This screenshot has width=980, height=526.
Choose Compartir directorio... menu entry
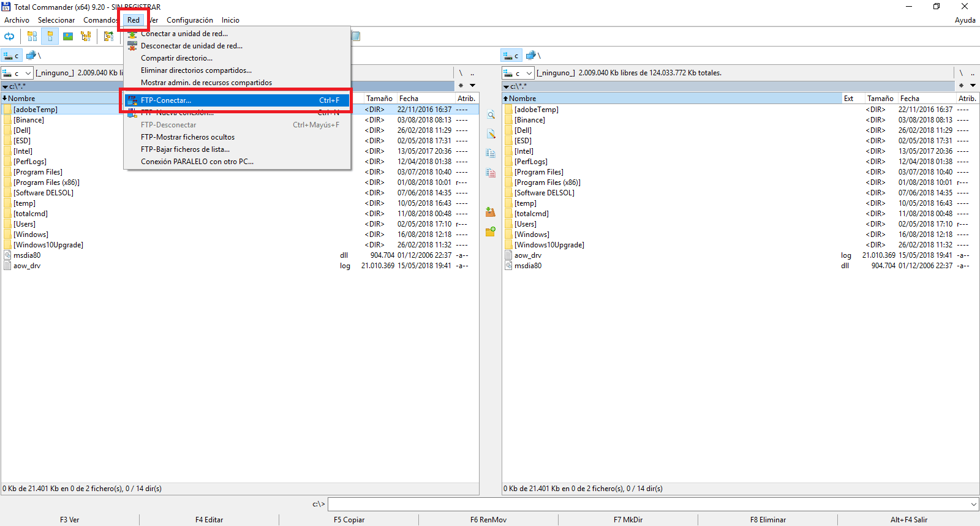(237, 58)
